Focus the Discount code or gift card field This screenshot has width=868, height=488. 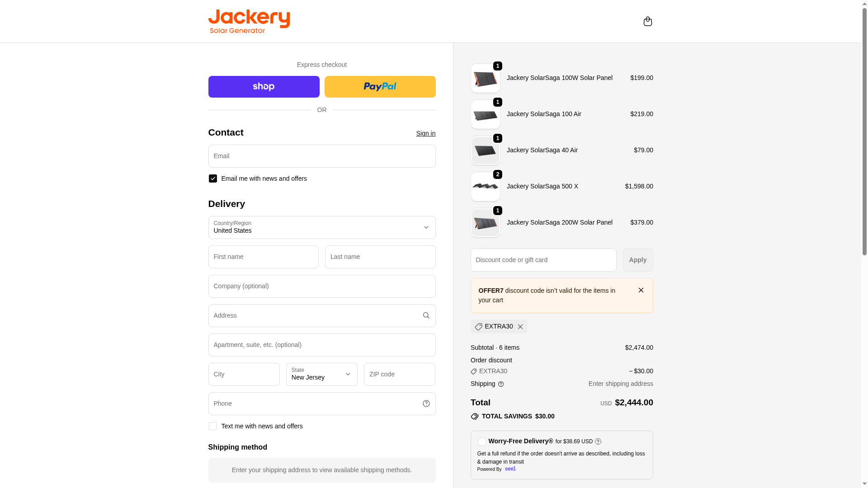pos(543,260)
